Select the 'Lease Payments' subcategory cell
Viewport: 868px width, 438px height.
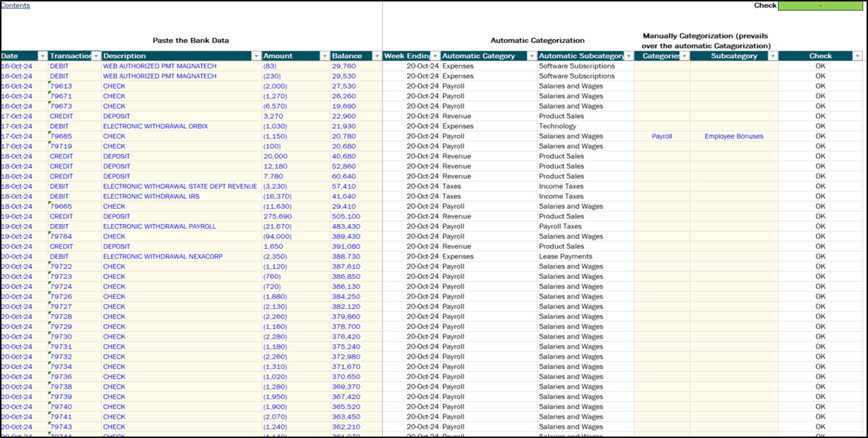(x=585, y=257)
